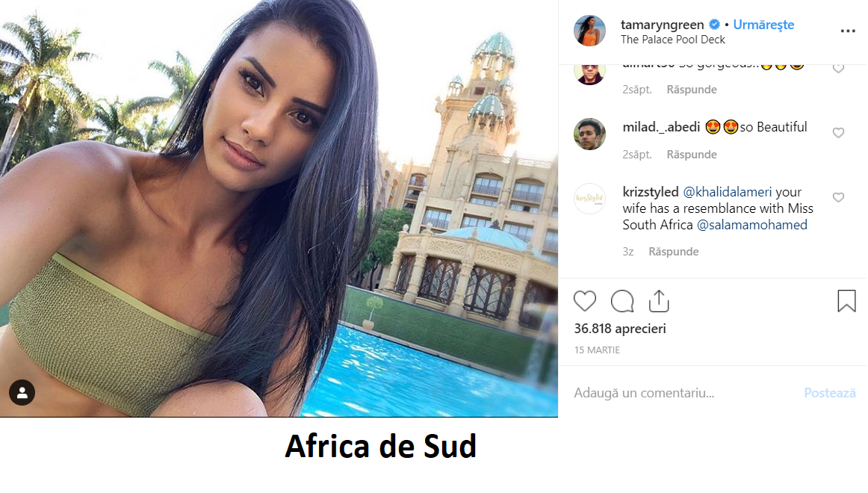This screenshot has height=493, width=868.
Task: Open tamaryngreen profile avatar
Action: (x=589, y=31)
